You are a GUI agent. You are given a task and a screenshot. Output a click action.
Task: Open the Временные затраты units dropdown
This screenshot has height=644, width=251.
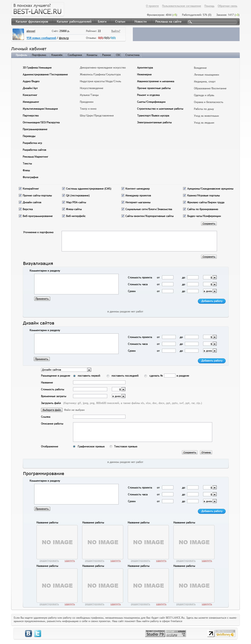click(119, 396)
